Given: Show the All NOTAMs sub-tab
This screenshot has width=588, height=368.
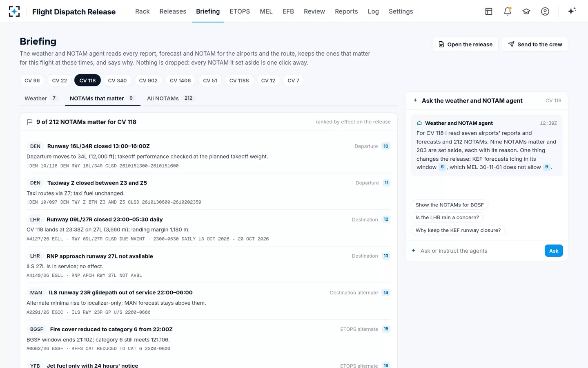Looking at the screenshot, I should (x=171, y=99).
